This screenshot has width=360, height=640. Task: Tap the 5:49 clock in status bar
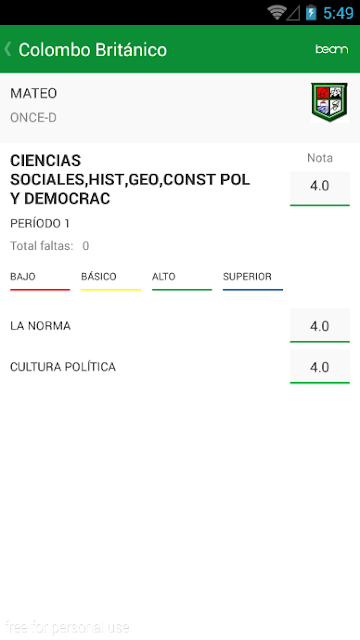338,13
